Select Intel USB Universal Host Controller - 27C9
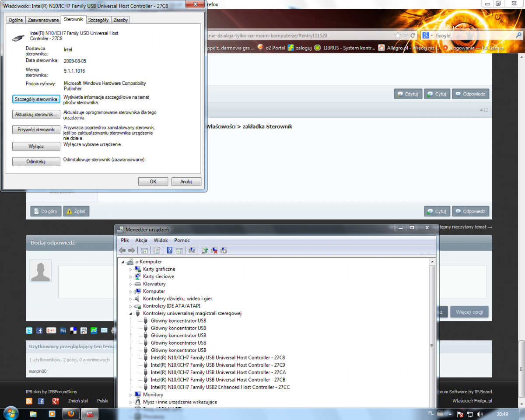The width and height of the screenshot is (525, 420). 218,365
